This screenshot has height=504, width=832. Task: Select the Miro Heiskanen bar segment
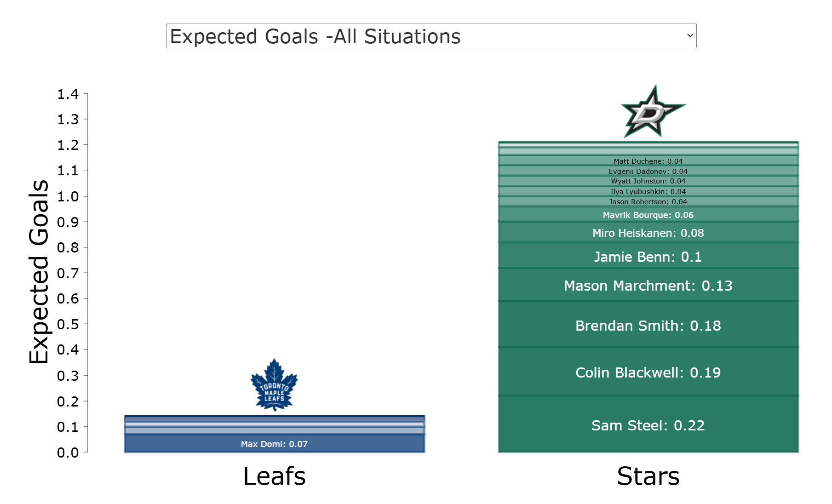pos(648,233)
